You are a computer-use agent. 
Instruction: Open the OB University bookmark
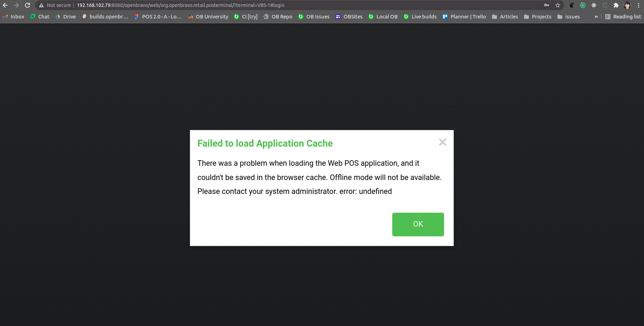tap(208, 17)
